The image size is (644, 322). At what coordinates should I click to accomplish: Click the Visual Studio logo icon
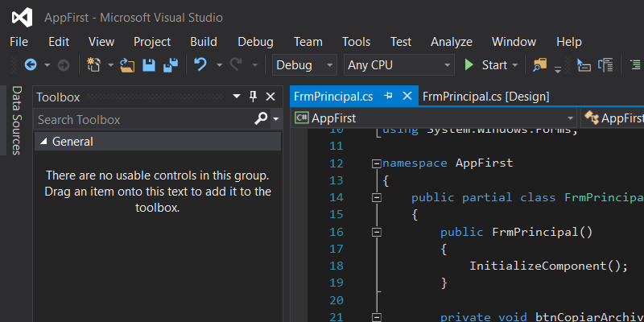click(23, 17)
